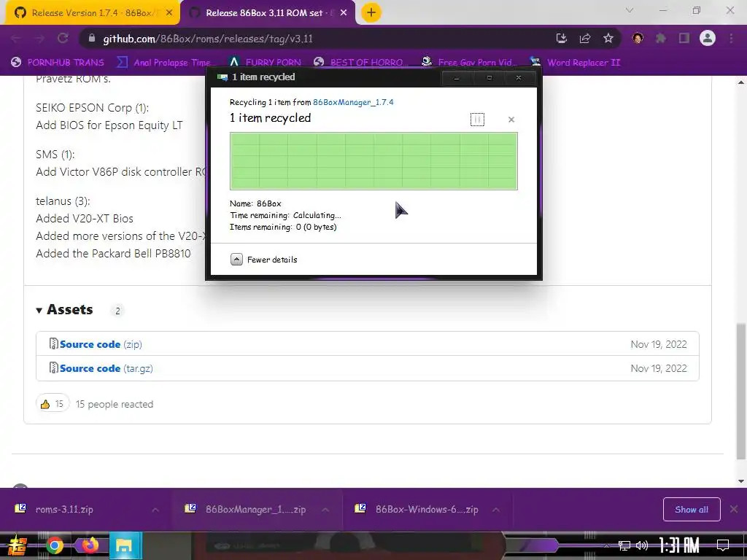
Task: Collapse the Assets section
Action: tap(65, 309)
